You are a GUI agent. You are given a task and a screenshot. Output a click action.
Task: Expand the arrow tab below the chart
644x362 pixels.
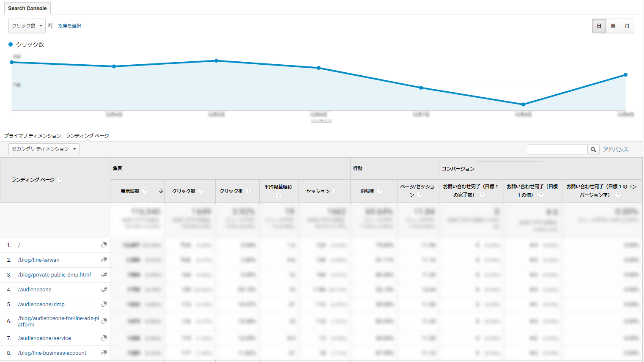[321, 120]
